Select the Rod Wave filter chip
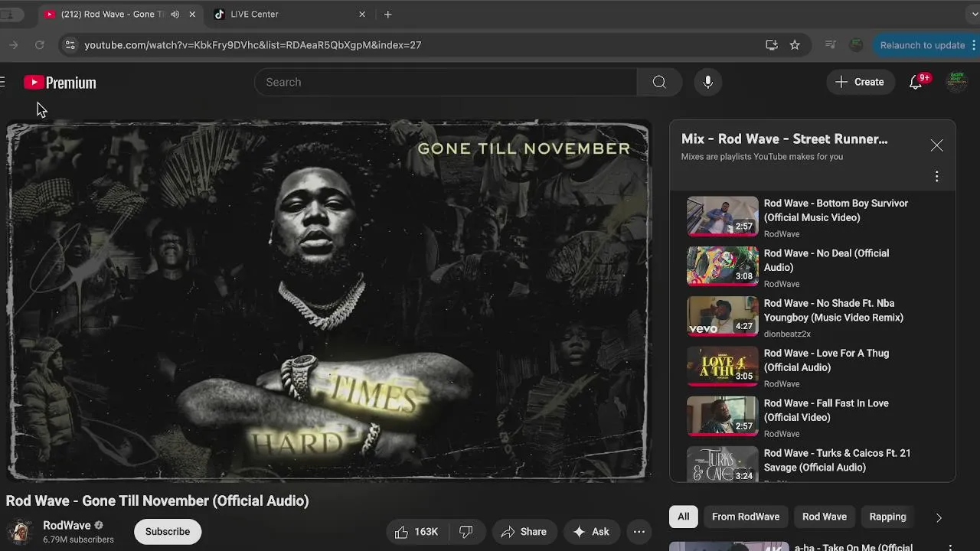Viewport: 980px width, 551px height. point(825,517)
